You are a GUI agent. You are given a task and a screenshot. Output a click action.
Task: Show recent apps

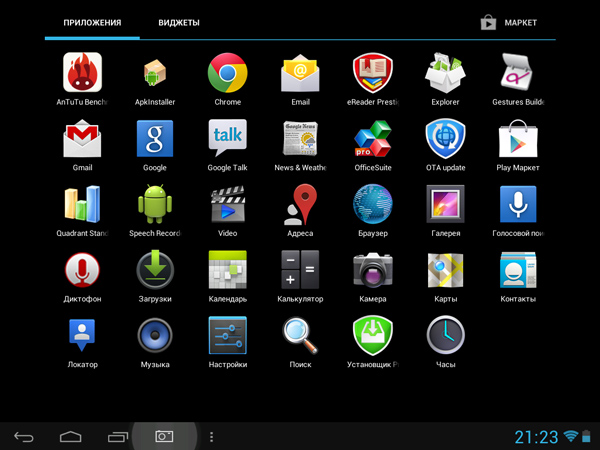click(x=118, y=437)
